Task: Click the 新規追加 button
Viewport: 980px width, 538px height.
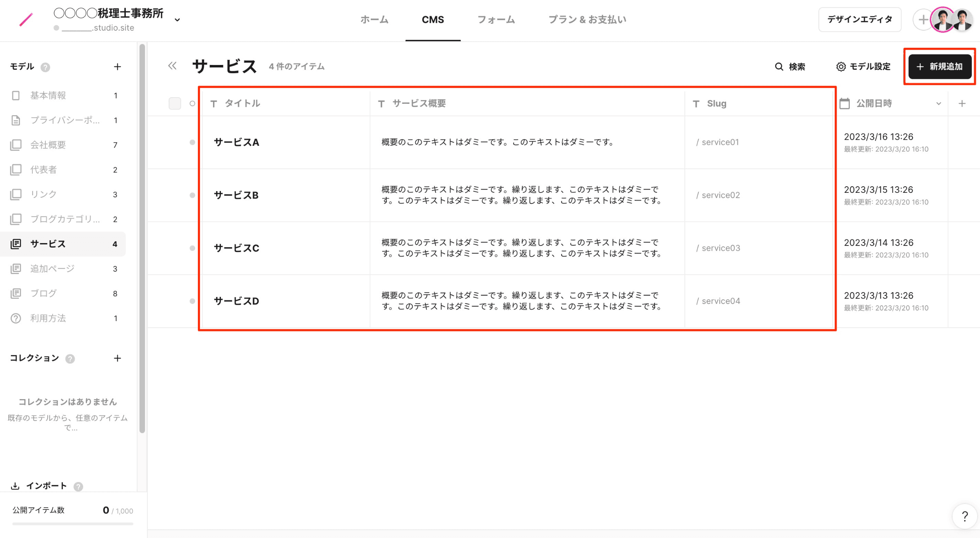Action: pyautogui.click(x=940, y=67)
